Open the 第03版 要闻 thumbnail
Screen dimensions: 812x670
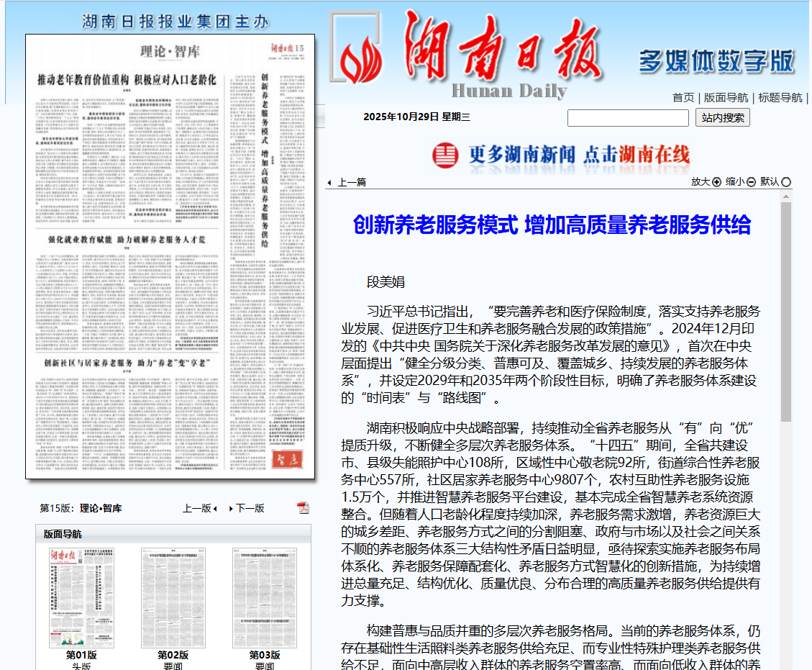click(x=264, y=597)
